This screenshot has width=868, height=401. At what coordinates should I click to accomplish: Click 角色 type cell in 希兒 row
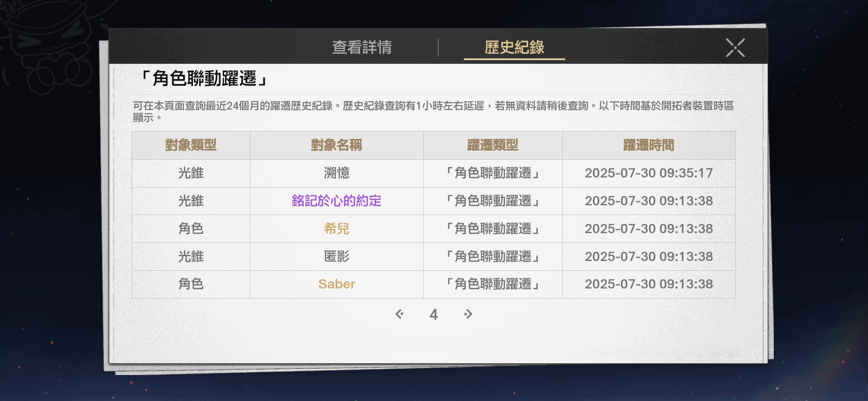191,229
